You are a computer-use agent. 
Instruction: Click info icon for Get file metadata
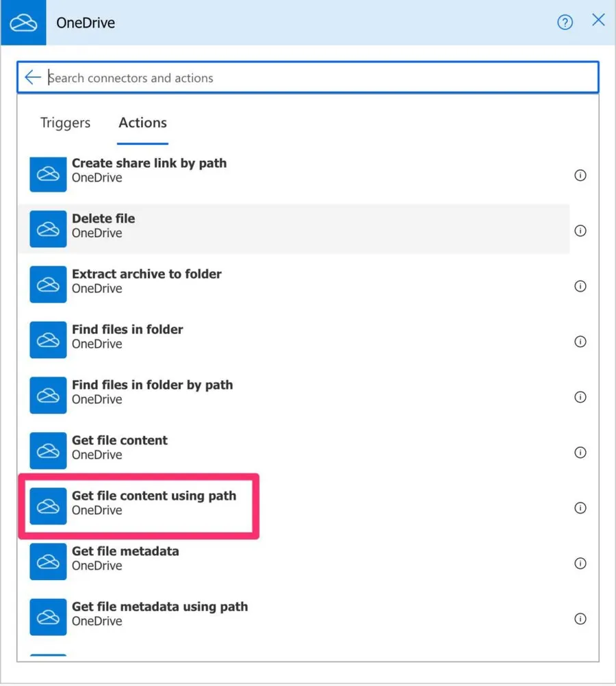pyautogui.click(x=580, y=563)
